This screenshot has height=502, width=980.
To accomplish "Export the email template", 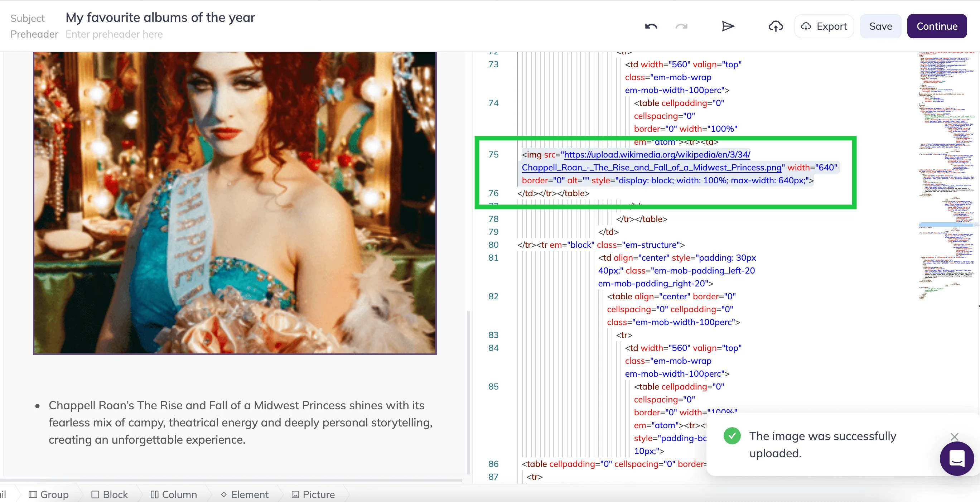I will pos(824,26).
